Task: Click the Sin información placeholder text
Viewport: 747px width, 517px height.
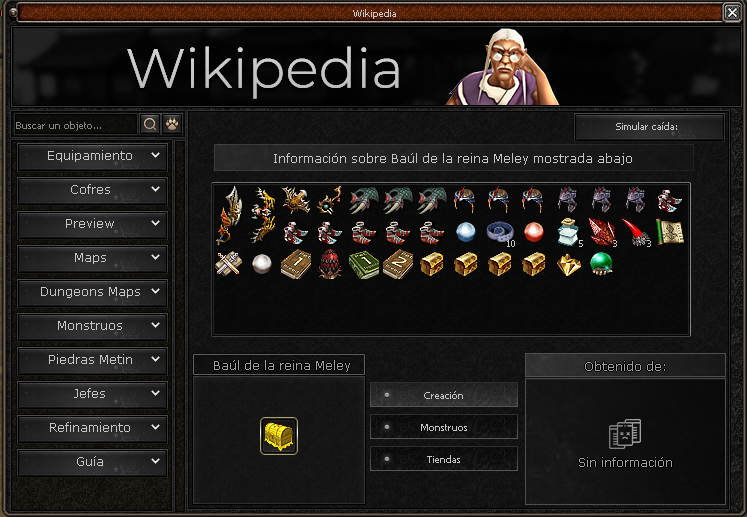Action: [625, 463]
